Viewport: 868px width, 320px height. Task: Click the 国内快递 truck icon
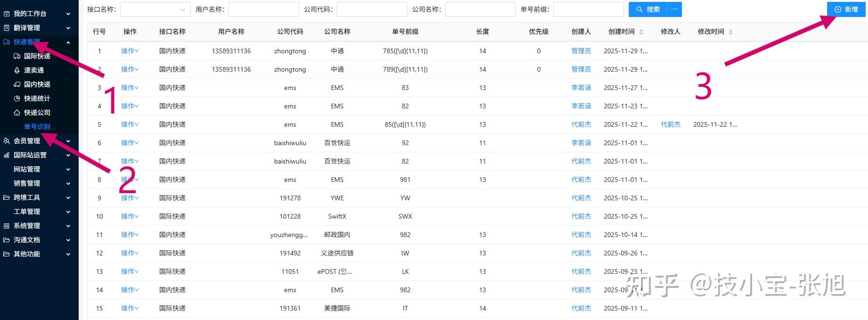pyautogui.click(x=17, y=84)
